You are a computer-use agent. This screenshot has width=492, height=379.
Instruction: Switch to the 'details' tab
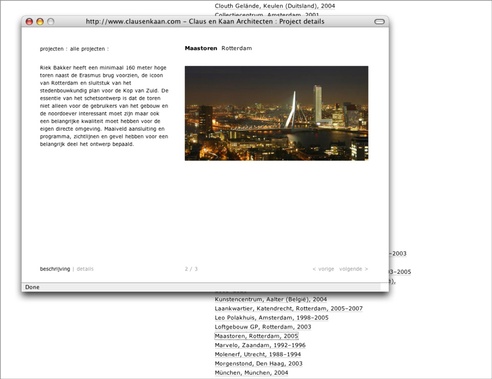(x=85, y=269)
